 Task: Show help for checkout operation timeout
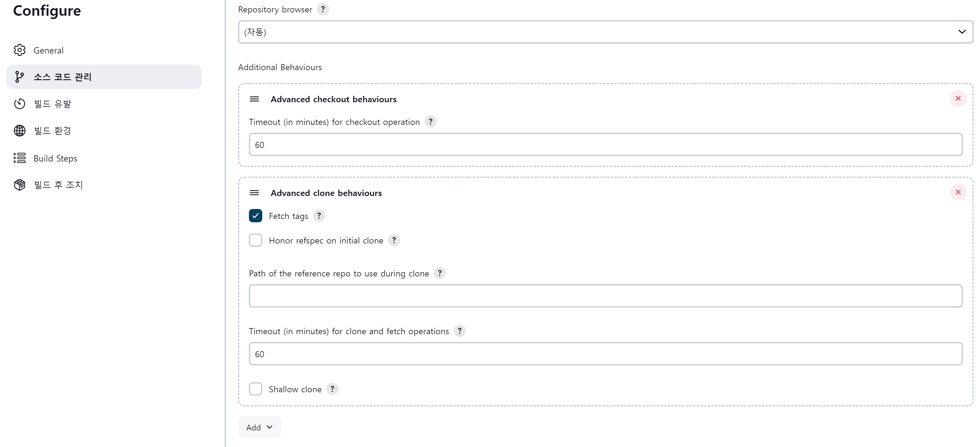pyautogui.click(x=431, y=122)
